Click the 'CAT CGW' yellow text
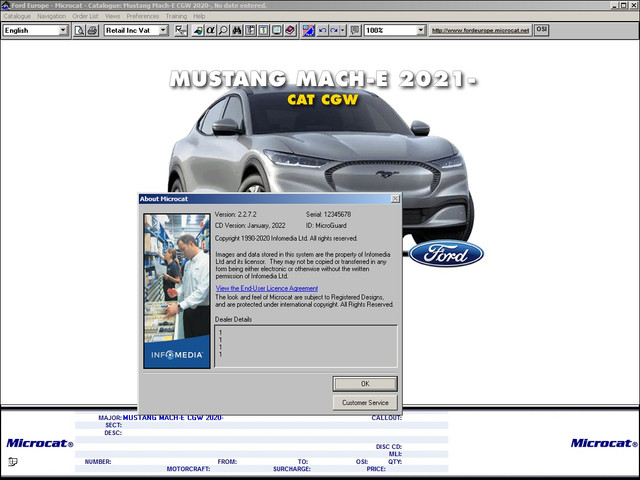 pos(322,100)
